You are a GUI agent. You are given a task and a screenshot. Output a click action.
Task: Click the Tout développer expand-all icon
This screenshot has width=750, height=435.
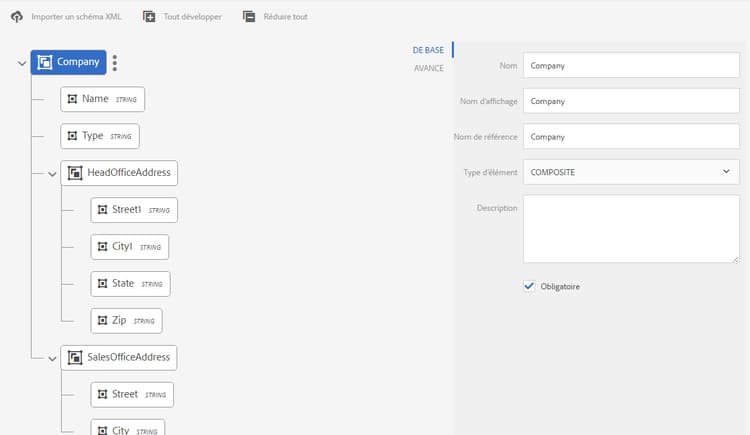coord(149,17)
